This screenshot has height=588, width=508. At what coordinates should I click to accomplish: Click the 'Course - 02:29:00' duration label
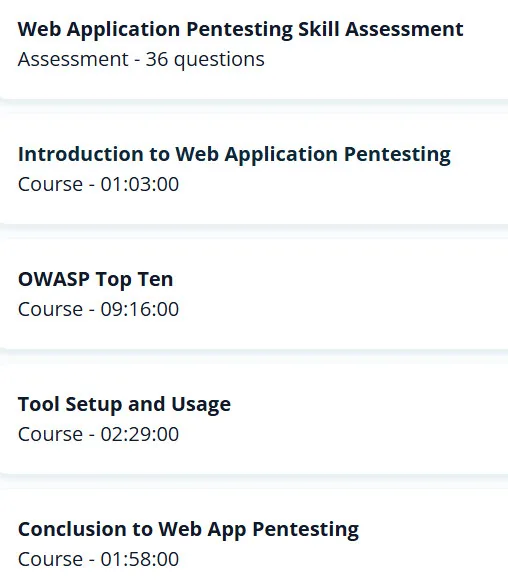[x=98, y=434]
